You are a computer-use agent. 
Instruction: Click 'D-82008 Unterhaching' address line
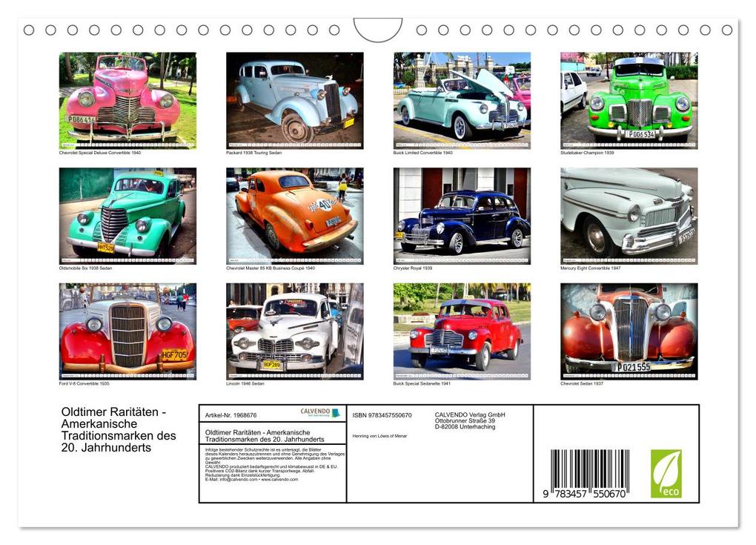click(465, 426)
